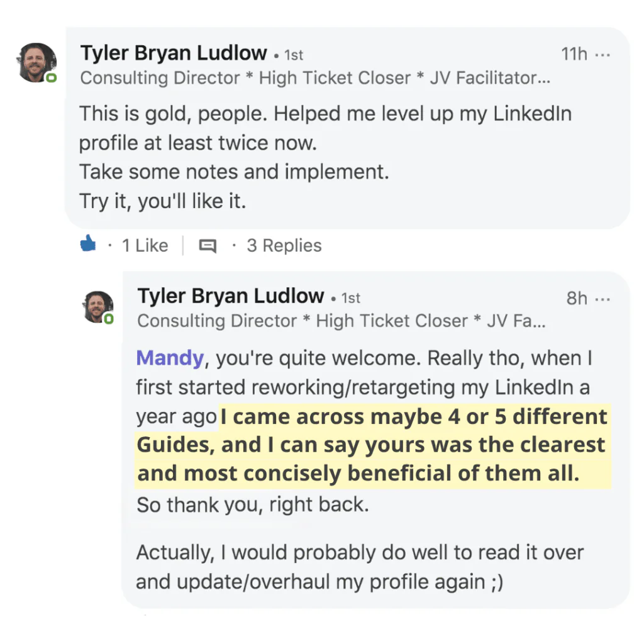Open the Mandy mention link
The width and height of the screenshot is (644, 644).
[x=170, y=358]
